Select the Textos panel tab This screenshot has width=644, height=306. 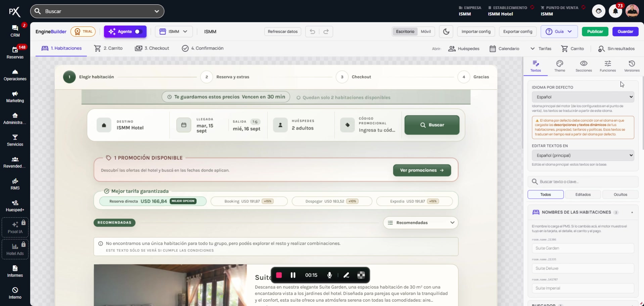[536, 66]
